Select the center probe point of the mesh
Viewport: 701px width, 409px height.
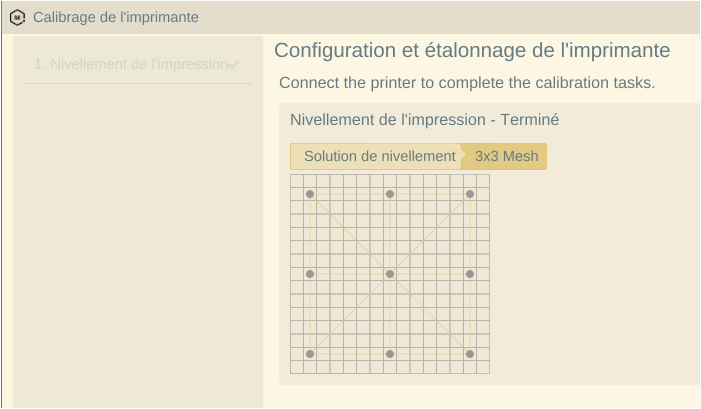[x=390, y=274]
